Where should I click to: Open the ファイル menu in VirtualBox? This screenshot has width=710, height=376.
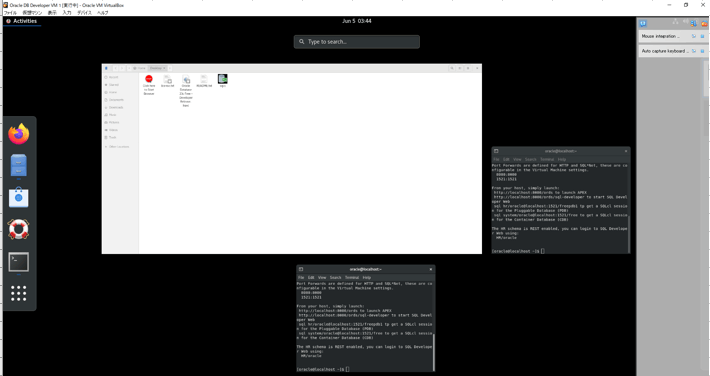click(10, 13)
